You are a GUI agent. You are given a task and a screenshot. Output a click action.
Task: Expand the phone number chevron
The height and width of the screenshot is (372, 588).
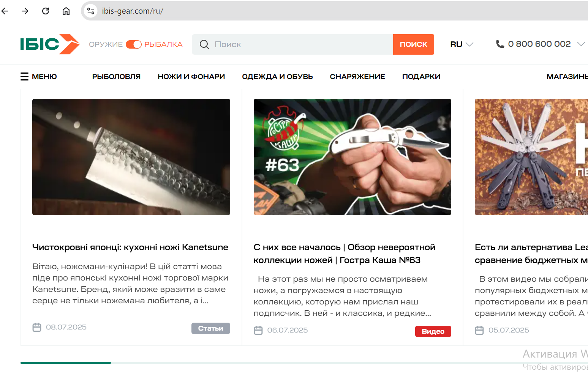[581, 44]
